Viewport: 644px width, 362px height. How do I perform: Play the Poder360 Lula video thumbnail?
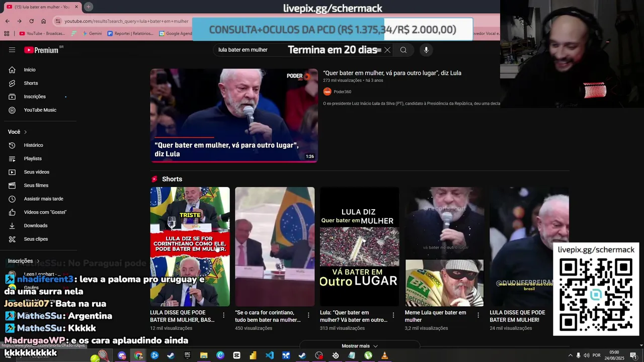click(x=234, y=116)
